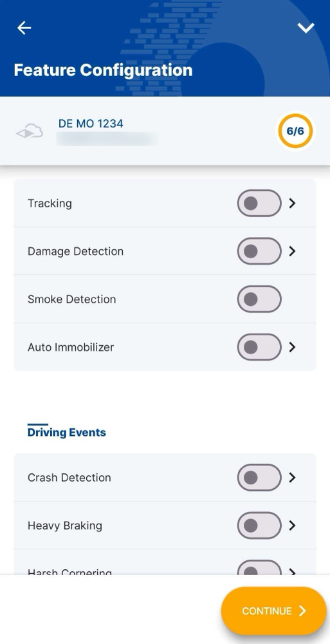Expand Crash Detection settings chevron

point(292,477)
